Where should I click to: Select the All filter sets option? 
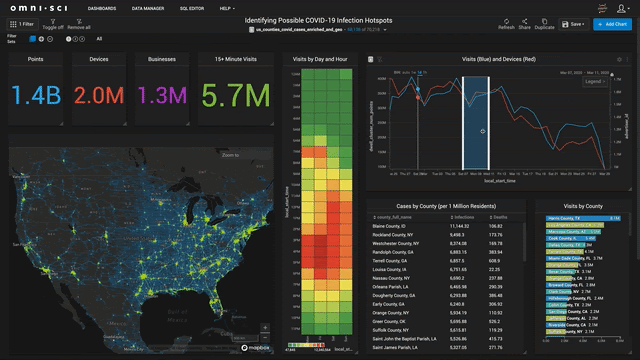point(99,39)
